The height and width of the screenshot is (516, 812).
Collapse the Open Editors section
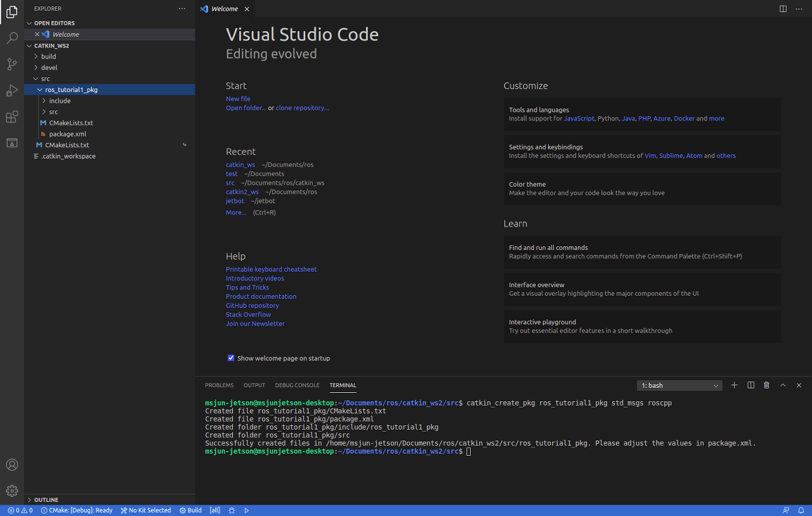click(109, 23)
